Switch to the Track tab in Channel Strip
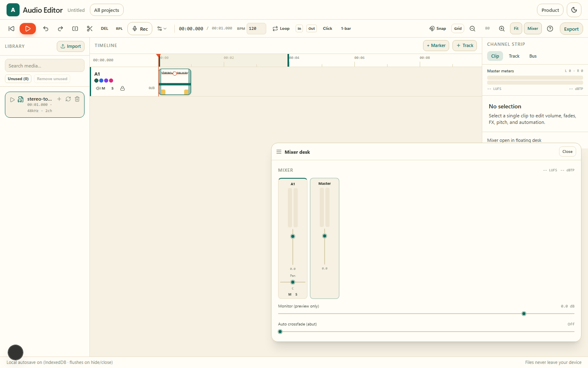The height and width of the screenshot is (368, 588). pyautogui.click(x=514, y=56)
